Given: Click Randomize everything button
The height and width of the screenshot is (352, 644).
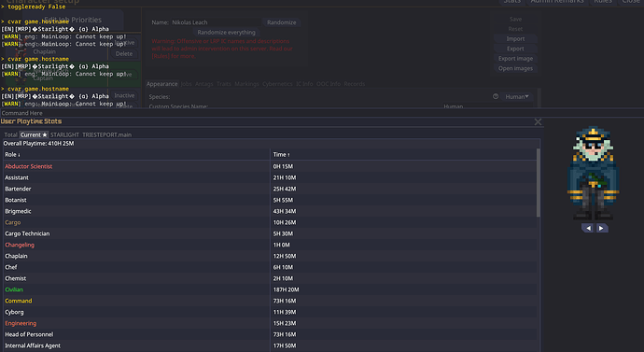Looking at the screenshot, I should point(226,33).
